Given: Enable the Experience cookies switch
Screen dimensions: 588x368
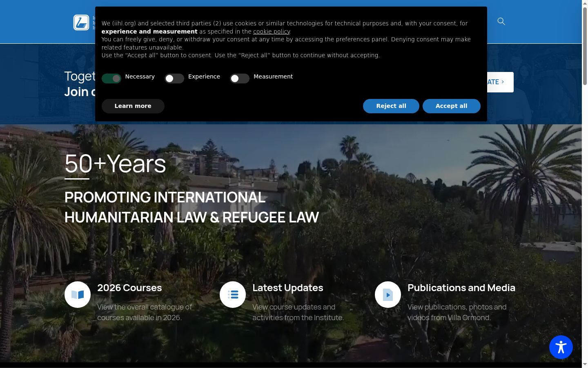Looking at the screenshot, I should coord(174,78).
